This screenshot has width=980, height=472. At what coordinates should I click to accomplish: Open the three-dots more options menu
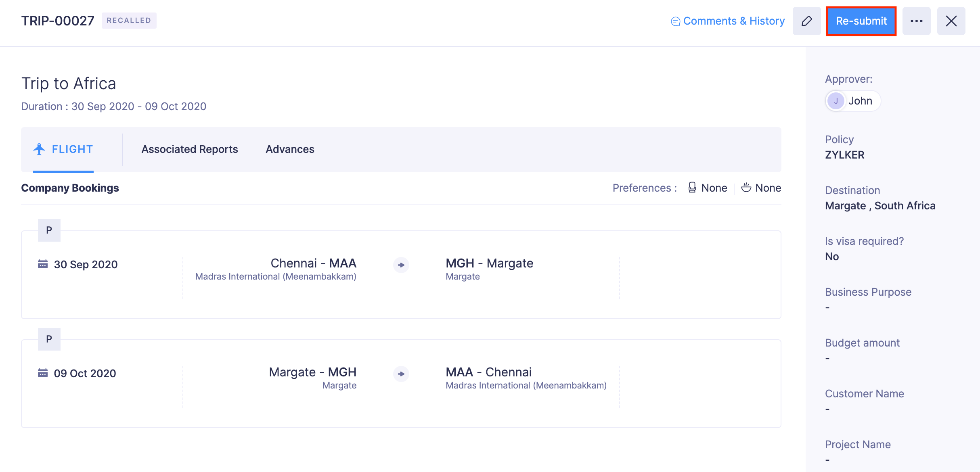(916, 21)
